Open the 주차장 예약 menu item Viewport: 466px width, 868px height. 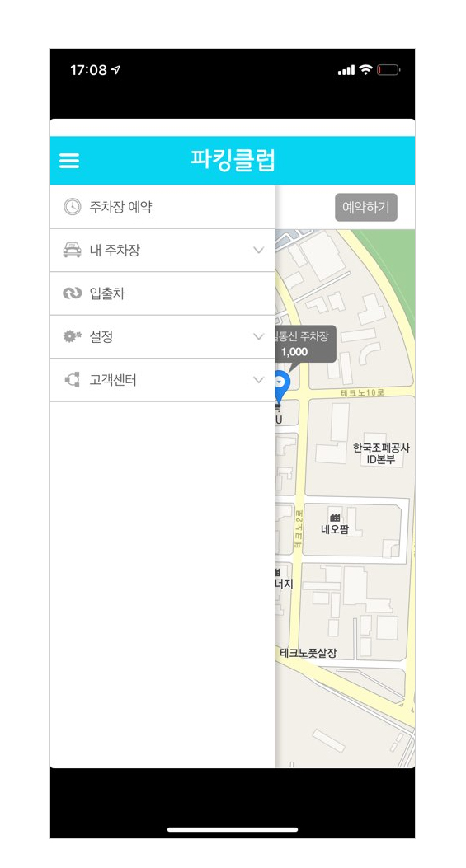click(x=162, y=207)
